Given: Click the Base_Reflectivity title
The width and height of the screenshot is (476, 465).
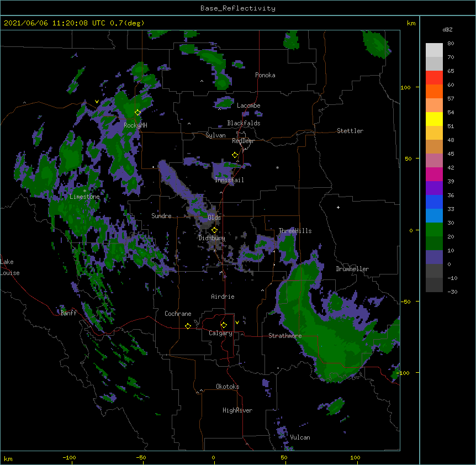Looking at the screenshot, I should tap(238, 8).
